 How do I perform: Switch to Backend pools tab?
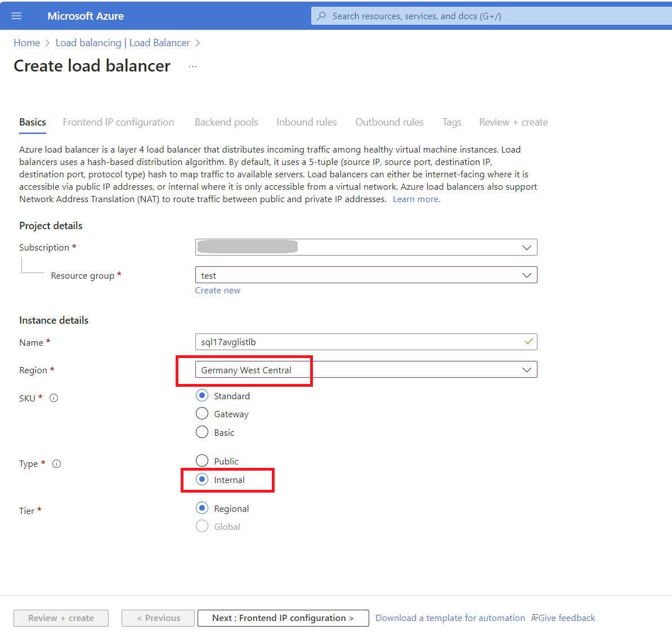[226, 122]
